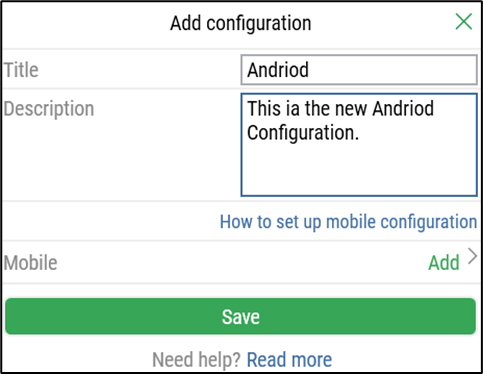Screen dimensions: 483x374
Task: Click the Need help? text
Action: (x=196, y=360)
